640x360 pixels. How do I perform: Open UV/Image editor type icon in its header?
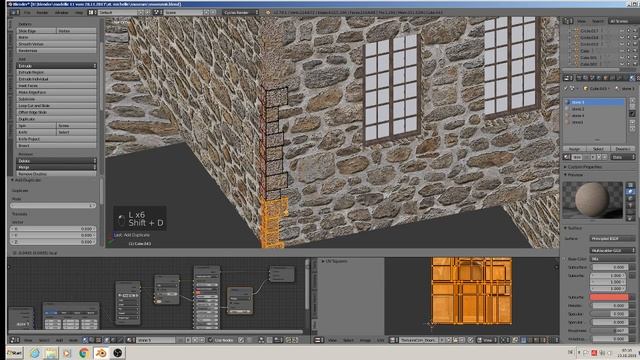tap(318, 340)
